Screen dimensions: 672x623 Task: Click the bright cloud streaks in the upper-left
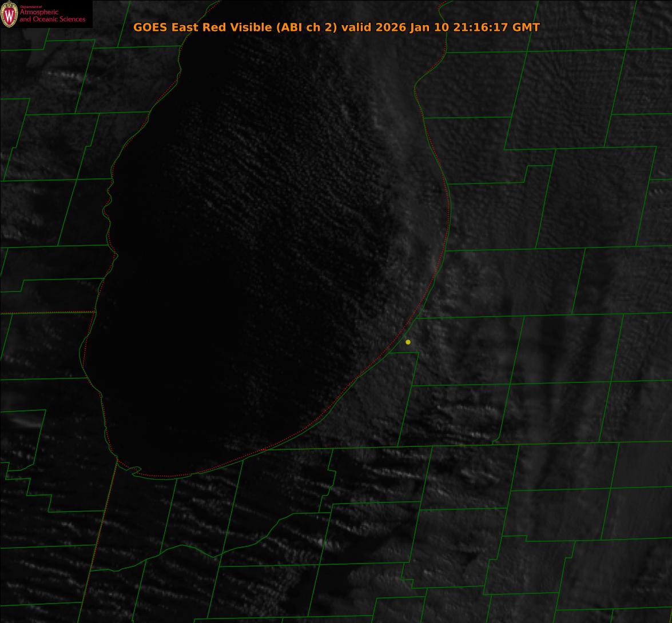[x=63, y=77]
